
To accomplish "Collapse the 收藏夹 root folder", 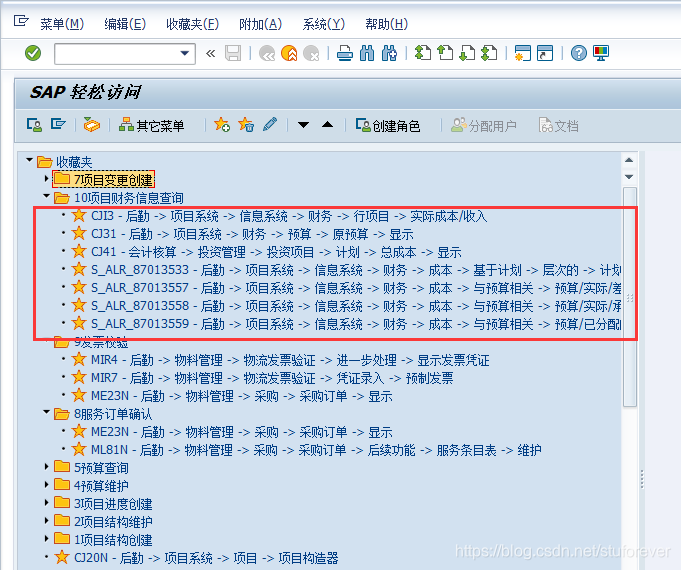I will click(30, 160).
